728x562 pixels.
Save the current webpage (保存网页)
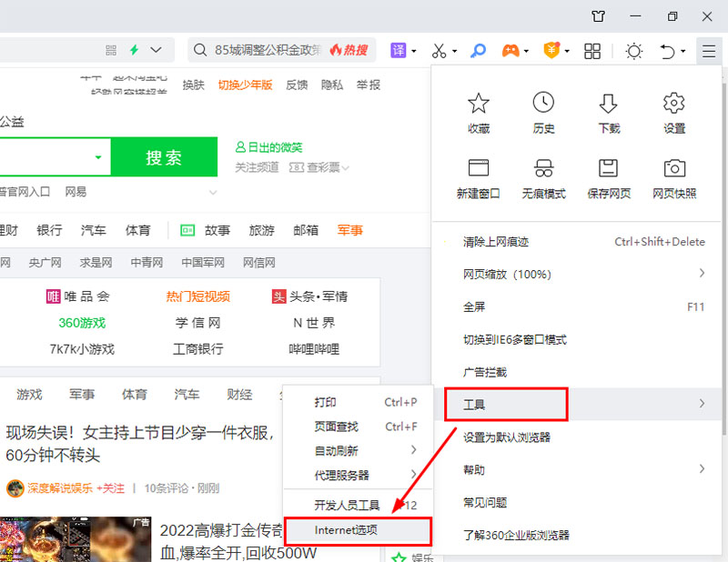coord(608,176)
